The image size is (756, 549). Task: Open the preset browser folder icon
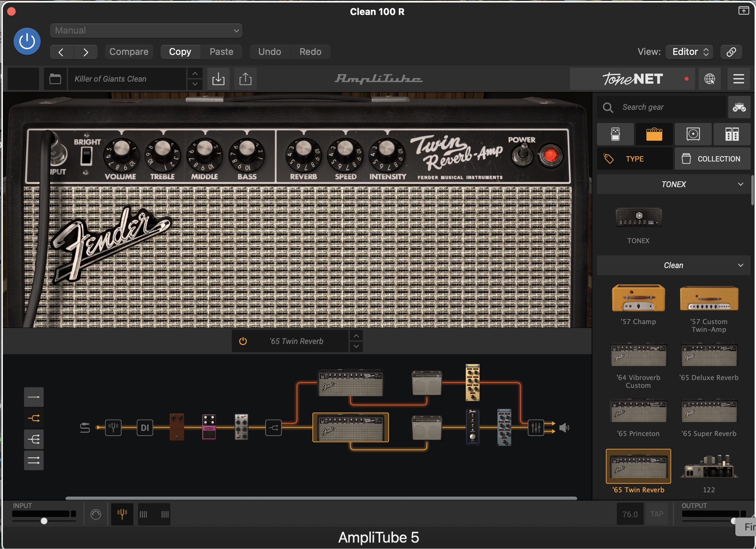point(55,79)
